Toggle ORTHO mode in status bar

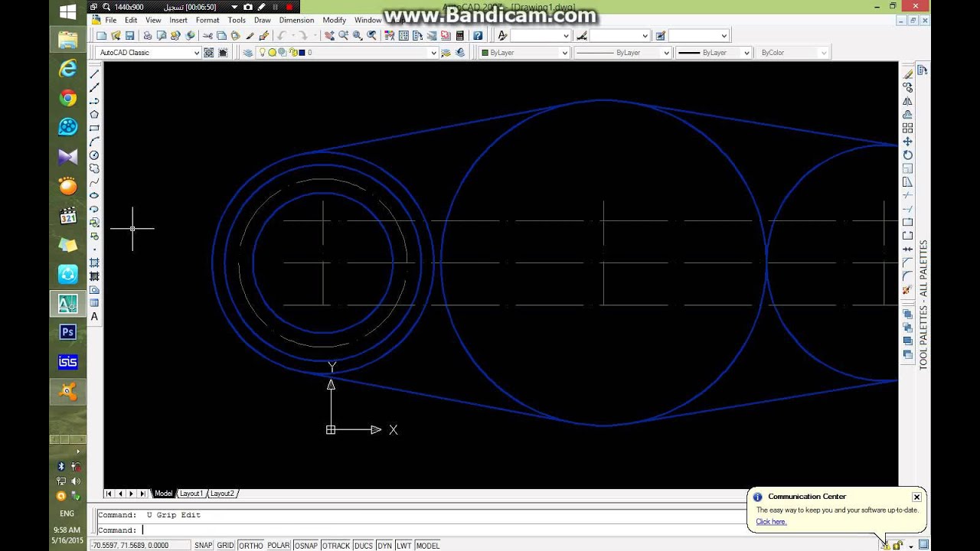[250, 546]
